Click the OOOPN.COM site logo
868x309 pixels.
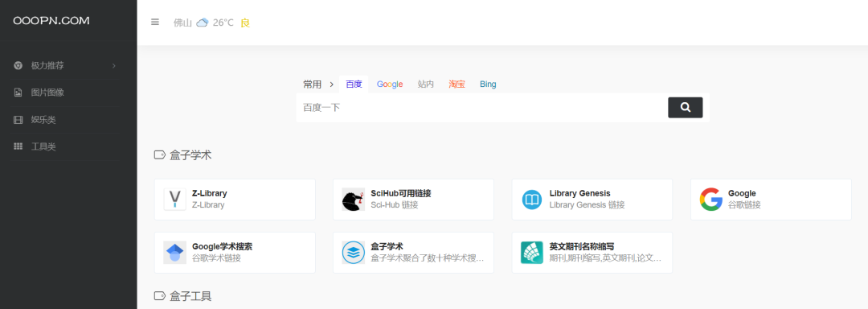click(x=51, y=20)
